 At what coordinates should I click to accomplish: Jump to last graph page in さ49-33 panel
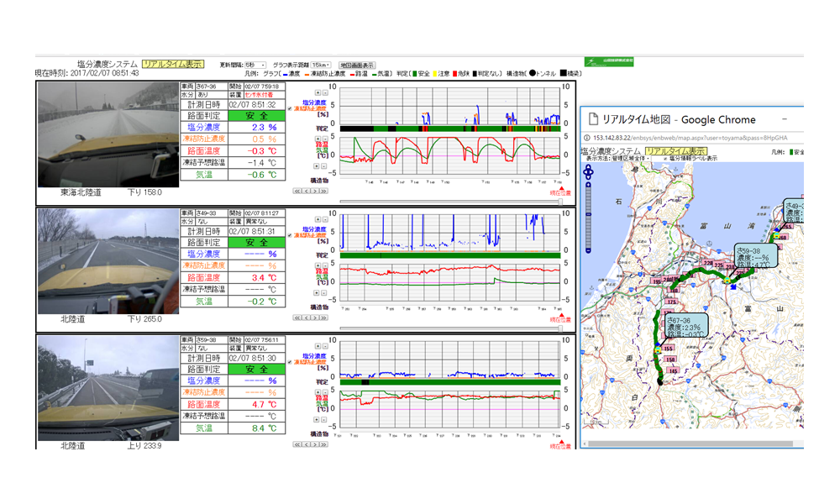click(x=323, y=318)
